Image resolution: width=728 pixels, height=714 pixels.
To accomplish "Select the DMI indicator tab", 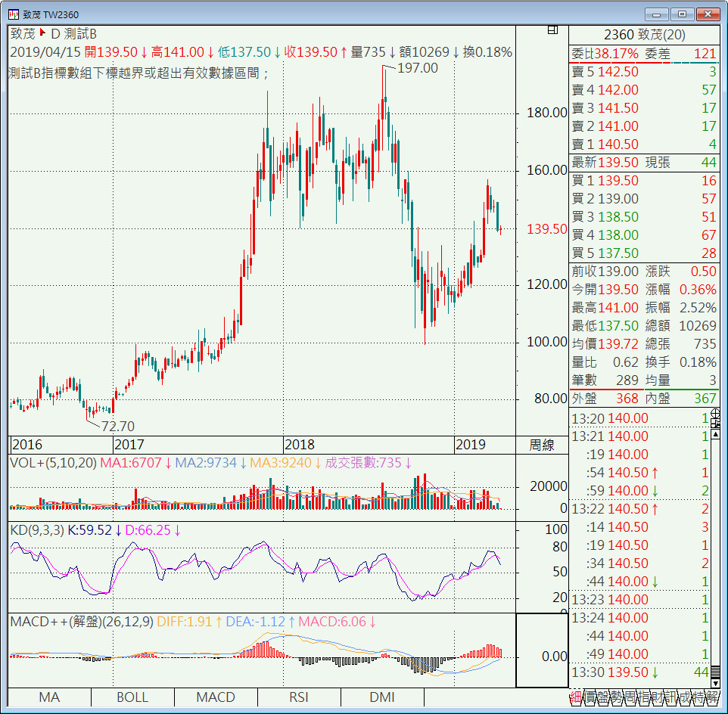I will 382,697.
